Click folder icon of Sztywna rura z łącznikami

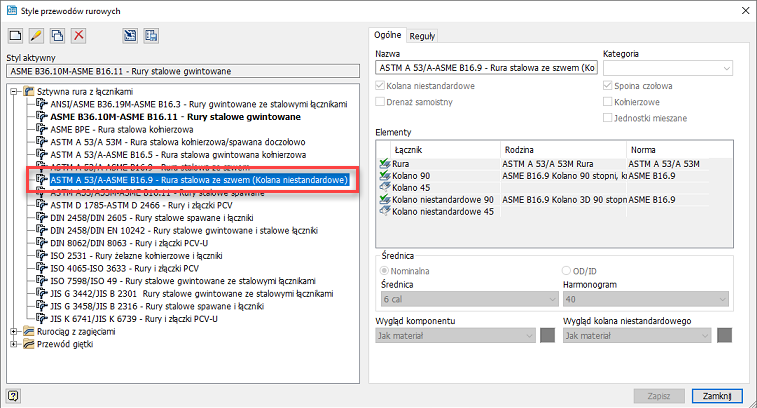pyautogui.click(x=29, y=91)
